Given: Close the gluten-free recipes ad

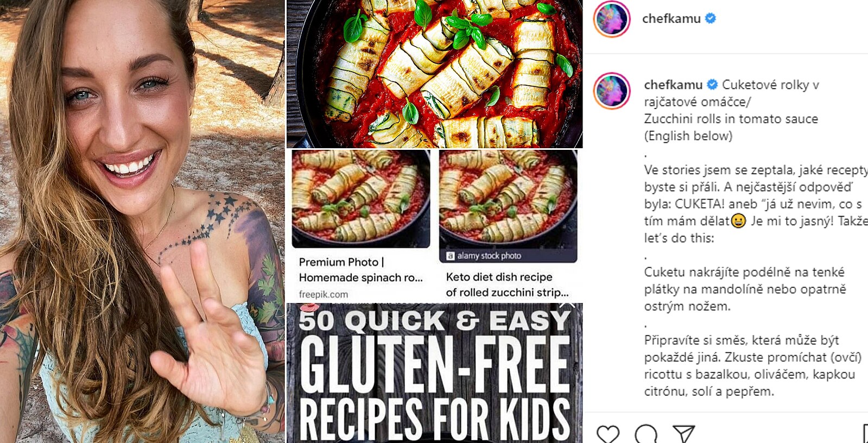Looking at the screenshot, I should (568, 304).
